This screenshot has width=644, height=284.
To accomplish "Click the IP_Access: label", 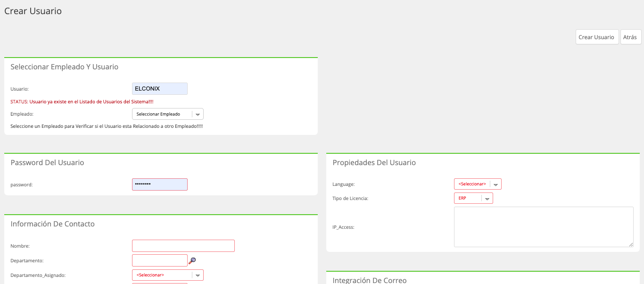I will [x=343, y=227].
